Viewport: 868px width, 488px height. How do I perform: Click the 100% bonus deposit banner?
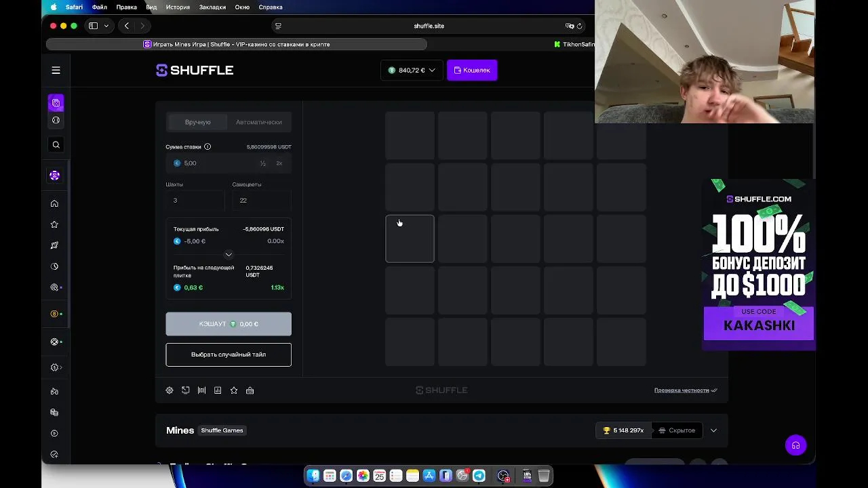[x=758, y=264]
